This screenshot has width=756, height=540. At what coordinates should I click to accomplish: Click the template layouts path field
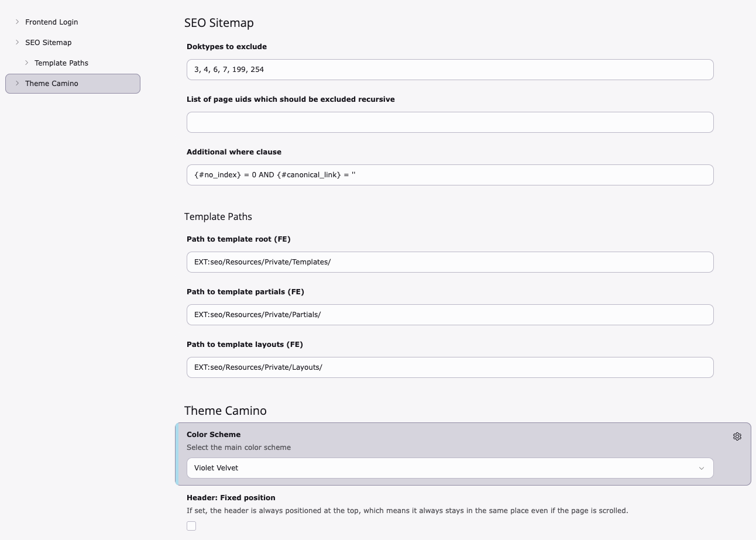click(449, 367)
